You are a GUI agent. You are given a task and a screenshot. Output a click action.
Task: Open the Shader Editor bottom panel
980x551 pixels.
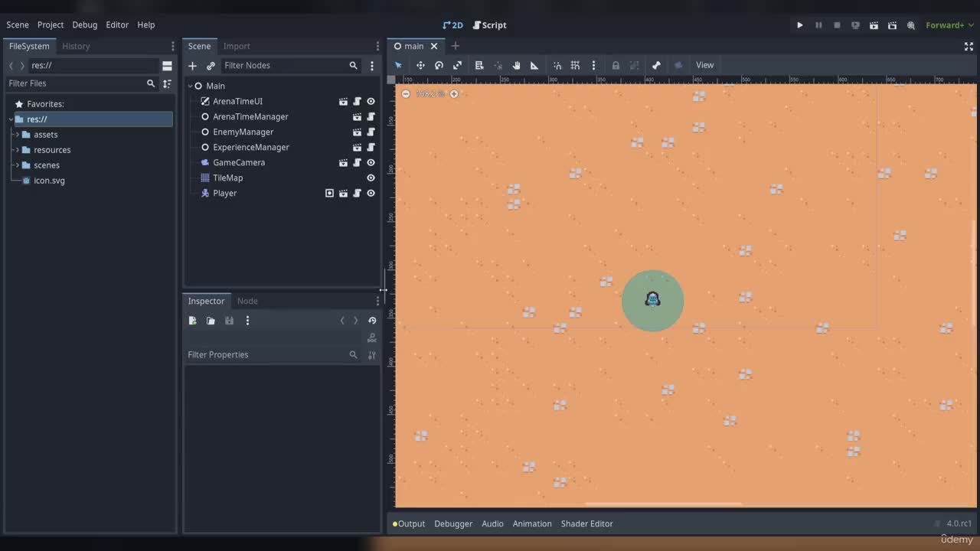(x=586, y=523)
